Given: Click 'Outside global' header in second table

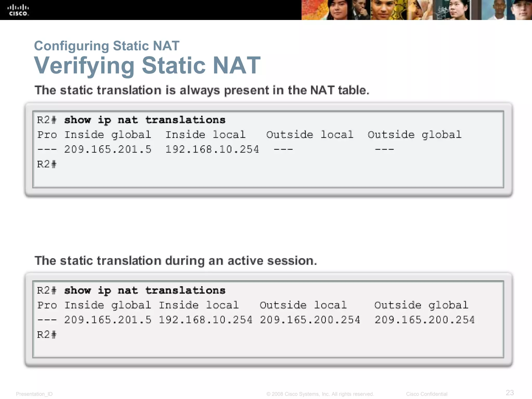Looking at the screenshot, I should point(421,305).
